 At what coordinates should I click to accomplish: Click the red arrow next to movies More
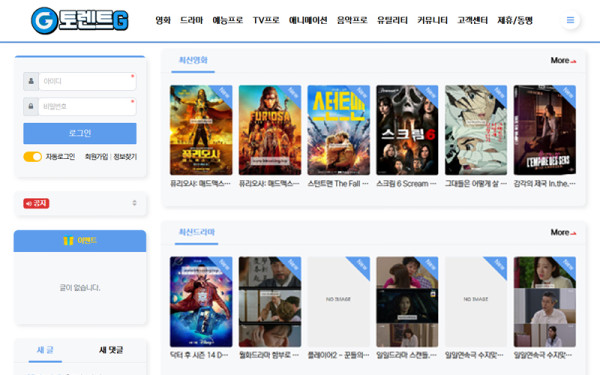click(573, 61)
